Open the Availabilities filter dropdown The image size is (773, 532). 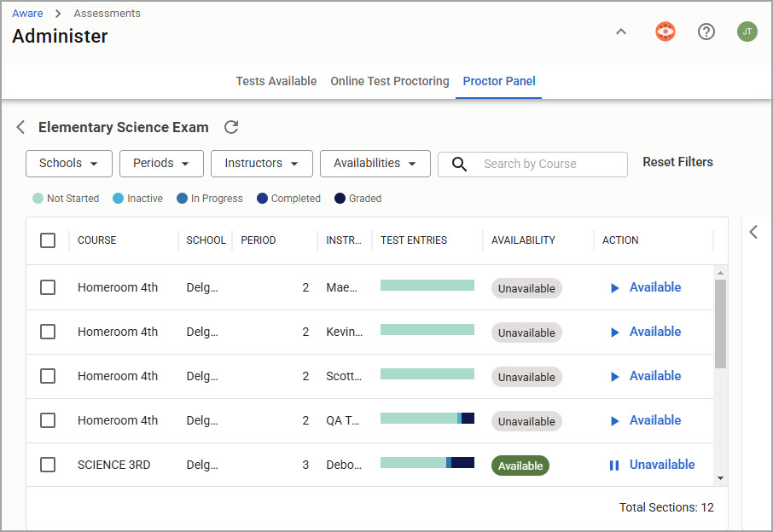375,164
